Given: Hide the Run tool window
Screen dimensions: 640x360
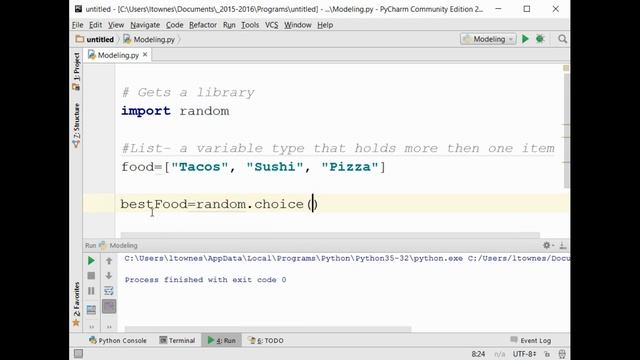Looking at the screenshot, I should 563,245.
